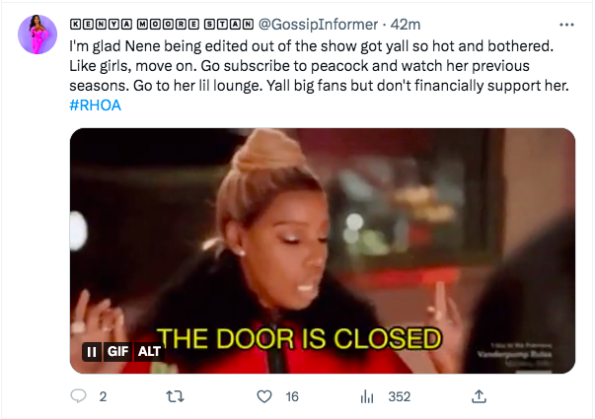Open the pink profile avatar picture
595x419 pixels.
tap(38, 35)
